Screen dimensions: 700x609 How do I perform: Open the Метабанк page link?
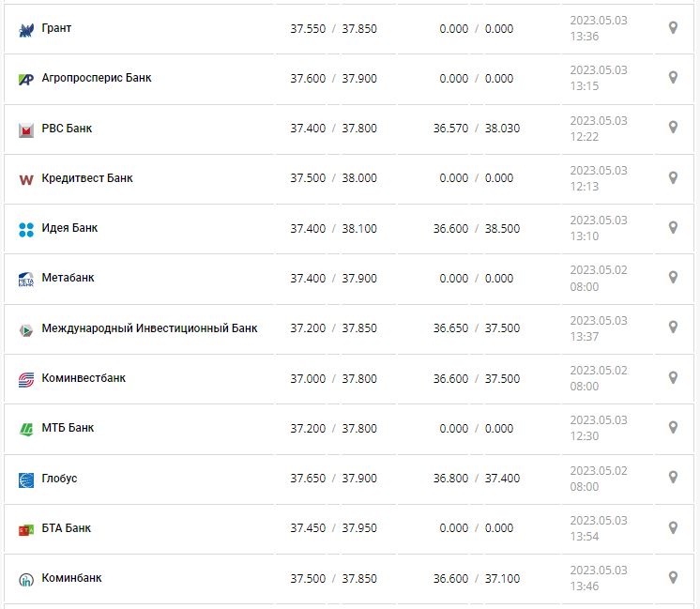tap(68, 278)
